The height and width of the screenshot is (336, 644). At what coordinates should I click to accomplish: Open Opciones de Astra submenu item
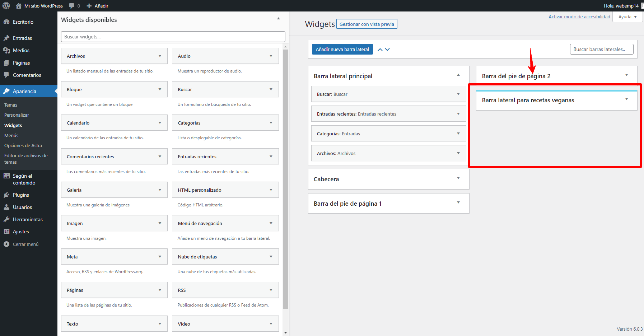pyautogui.click(x=23, y=146)
